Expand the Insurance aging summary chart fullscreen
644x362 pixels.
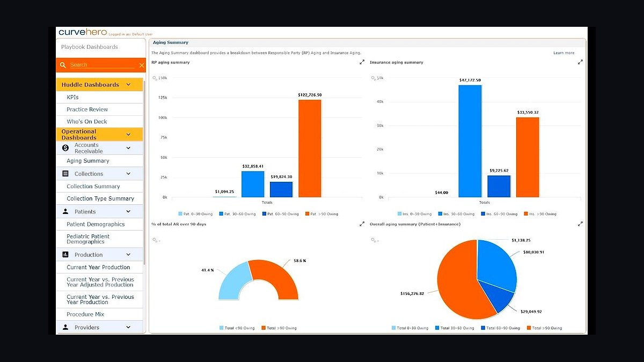[x=580, y=62]
